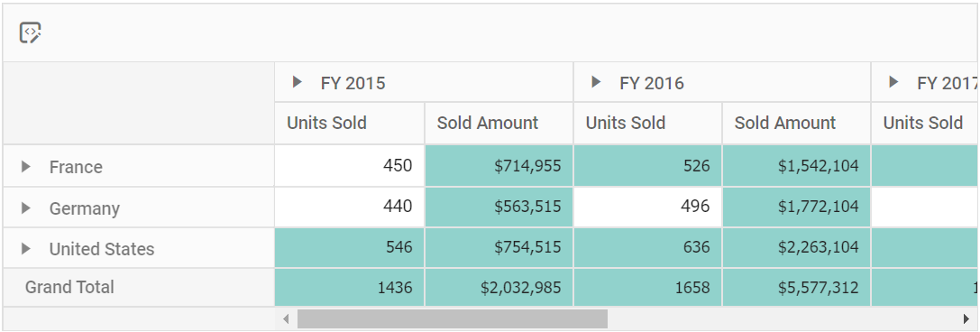Click Units Sold header under FY 2017

pyautogui.click(x=925, y=124)
